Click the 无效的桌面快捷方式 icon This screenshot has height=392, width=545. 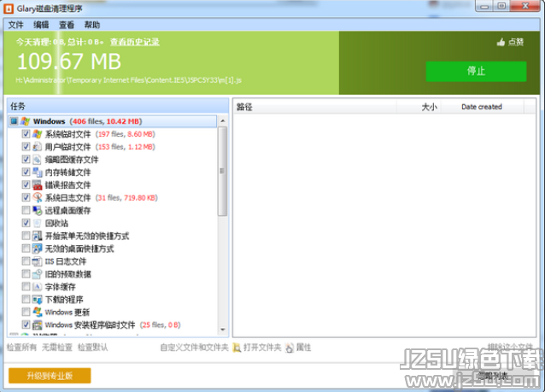[x=38, y=249]
